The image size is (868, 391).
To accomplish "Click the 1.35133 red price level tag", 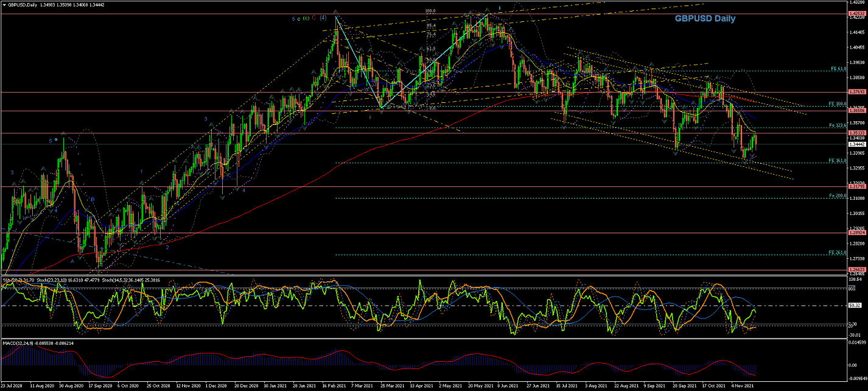I will click(x=856, y=133).
